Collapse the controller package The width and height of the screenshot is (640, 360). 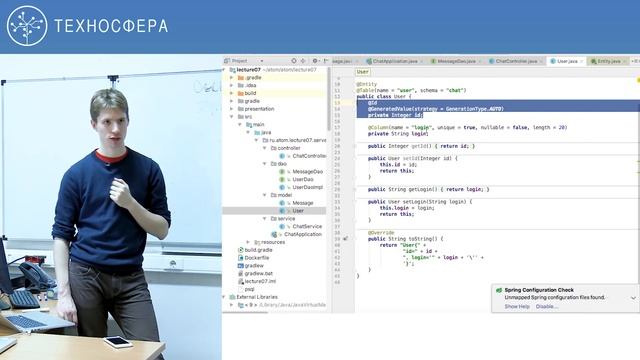(x=264, y=148)
